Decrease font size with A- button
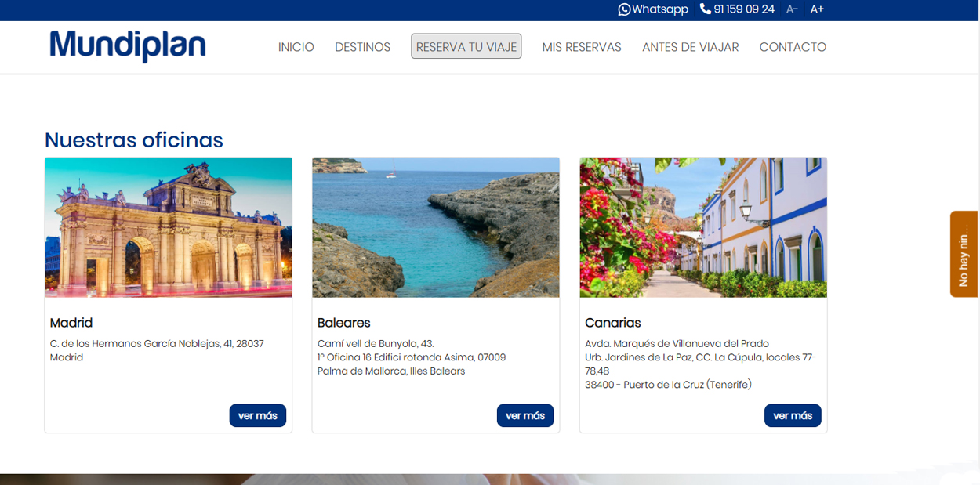Image resolution: width=980 pixels, height=485 pixels. pos(792,9)
